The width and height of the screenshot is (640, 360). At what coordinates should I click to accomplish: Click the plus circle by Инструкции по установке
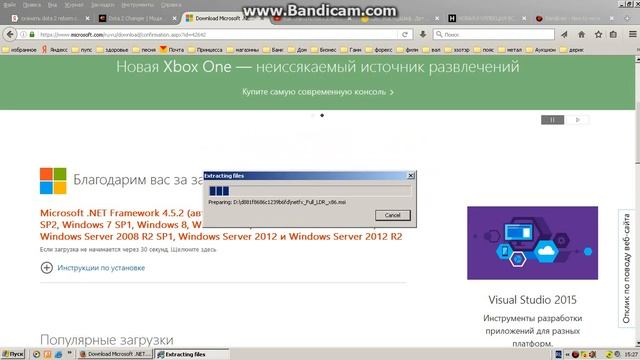click(x=47, y=268)
